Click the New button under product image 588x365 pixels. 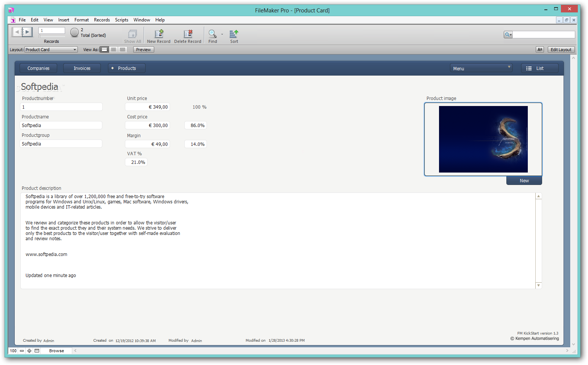(524, 180)
